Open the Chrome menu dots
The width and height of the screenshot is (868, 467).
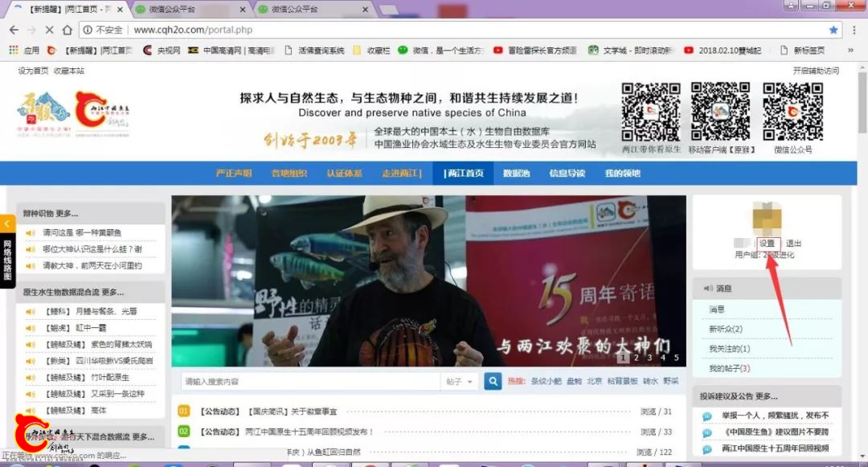854,30
